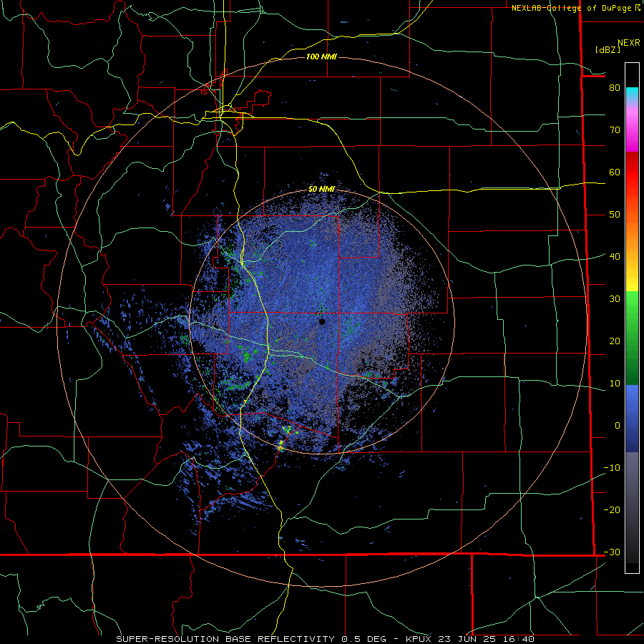Click the "50 NMI" range ring label
Viewport: 644px width, 644px height.
[x=321, y=190]
